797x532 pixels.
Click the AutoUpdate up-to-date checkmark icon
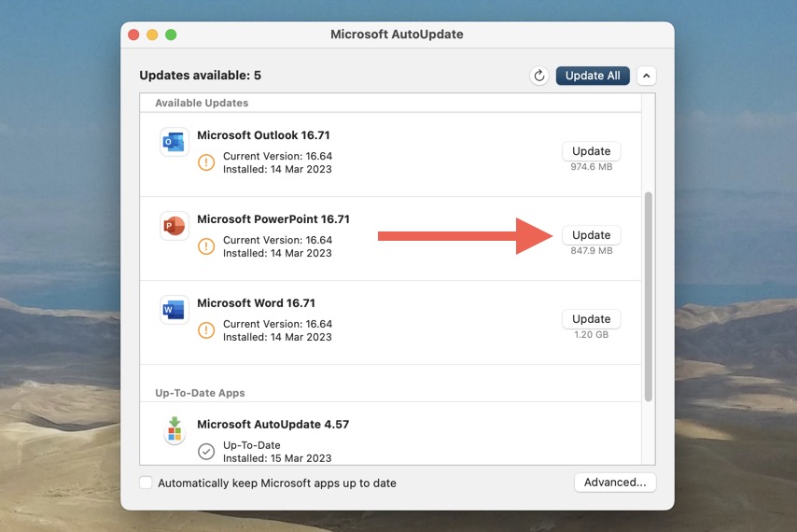(206, 452)
